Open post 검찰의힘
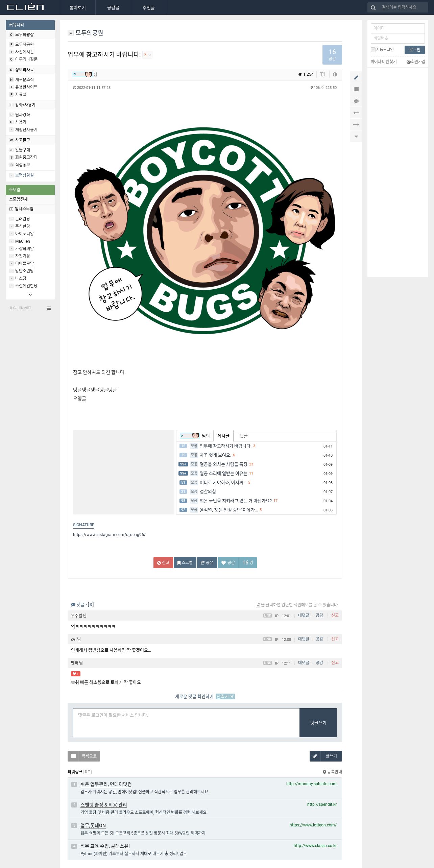The height and width of the screenshot is (868, 434). click(x=208, y=492)
